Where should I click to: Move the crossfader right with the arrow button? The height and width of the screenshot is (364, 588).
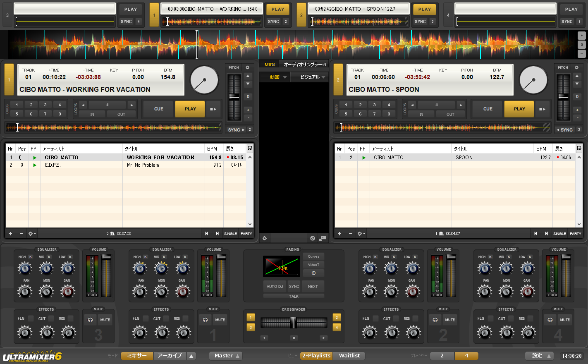[324, 338]
